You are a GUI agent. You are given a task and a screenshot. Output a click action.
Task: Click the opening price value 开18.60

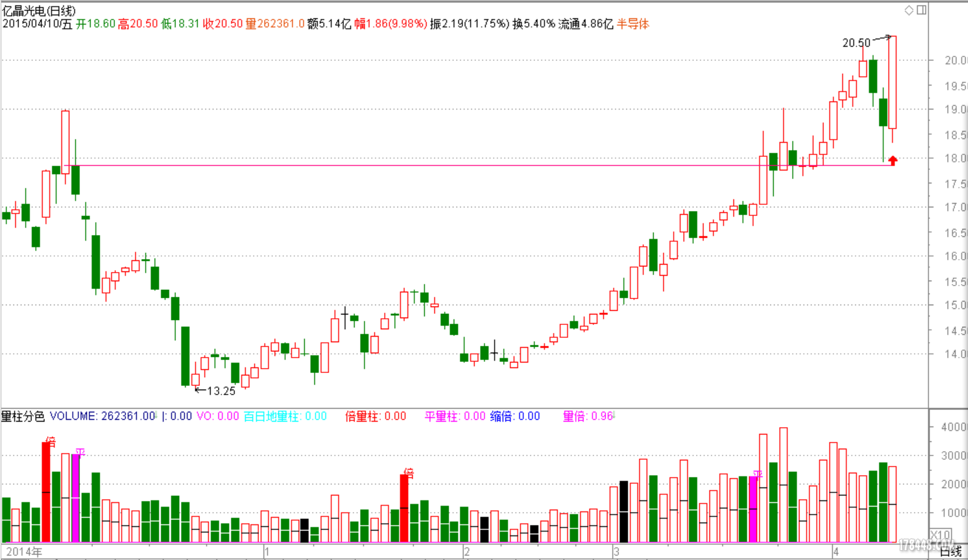tap(95, 24)
